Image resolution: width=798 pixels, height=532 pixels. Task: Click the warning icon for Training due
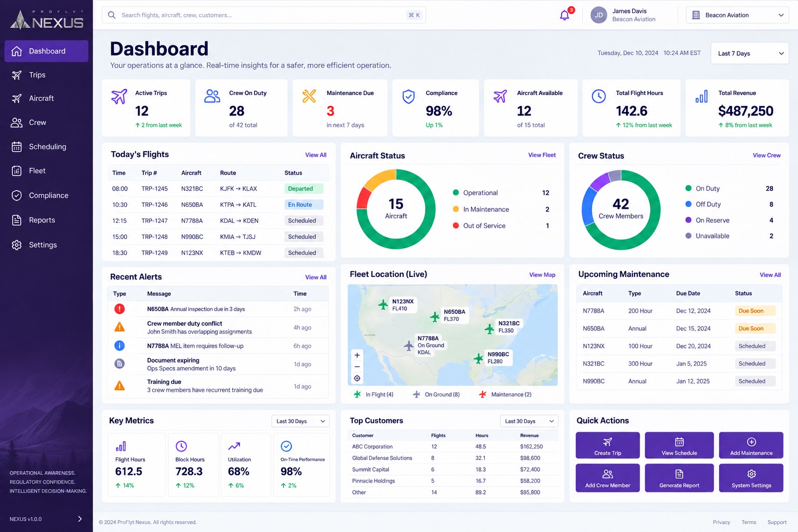(x=119, y=386)
